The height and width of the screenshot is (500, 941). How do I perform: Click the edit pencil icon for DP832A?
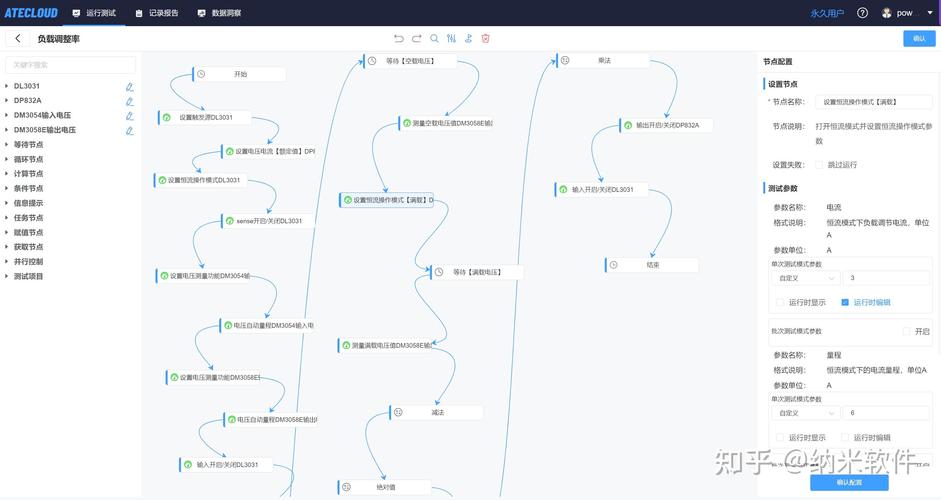pos(130,101)
